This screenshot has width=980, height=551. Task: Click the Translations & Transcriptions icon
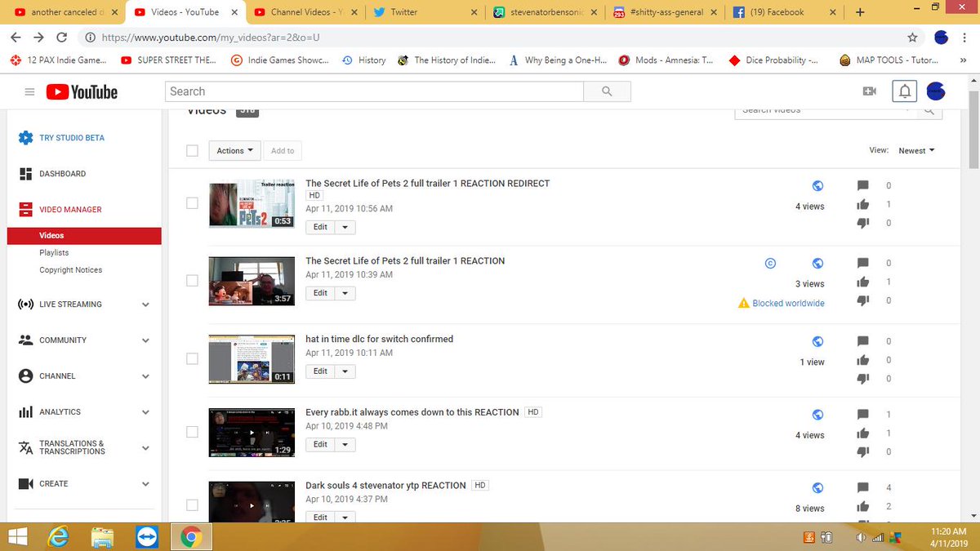tap(25, 448)
